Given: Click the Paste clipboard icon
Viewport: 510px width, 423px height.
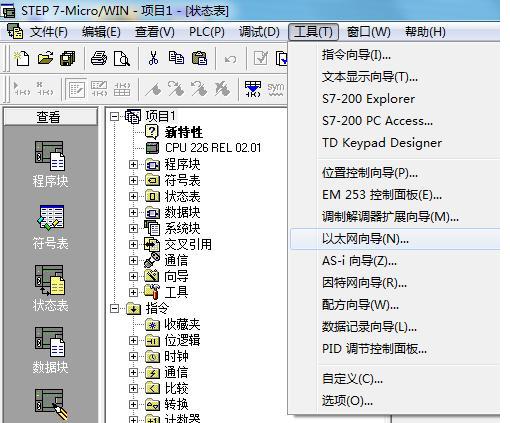Looking at the screenshot, I should [x=199, y=58].
